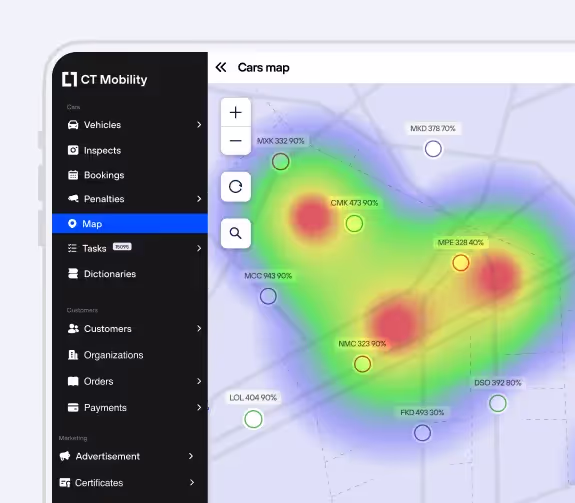Open the Inspects menu item
This screenshot has height=503, width=575.
tap(130, 150)
